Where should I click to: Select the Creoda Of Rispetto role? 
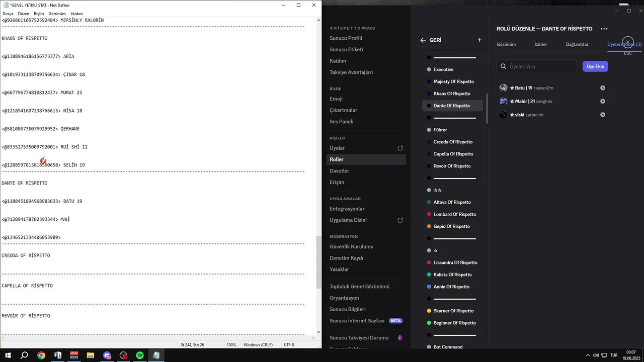(x=452, y=142)
